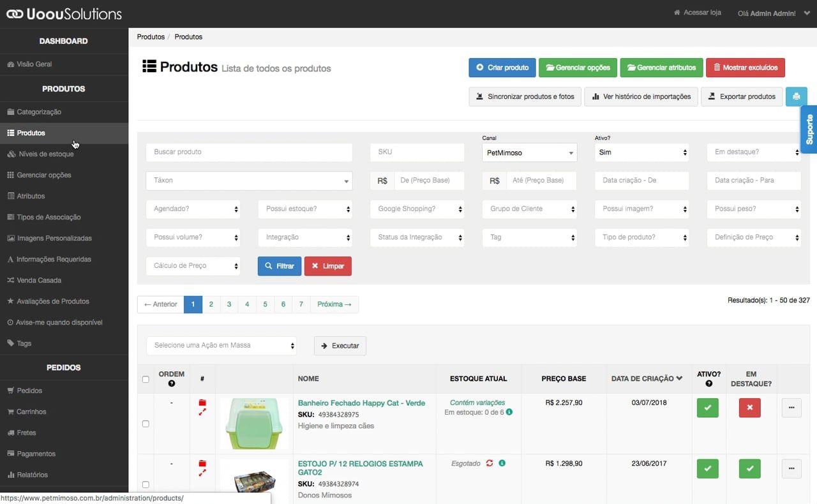The height and width of the screenshot is (504, 817).
Task: Click the red expand arrows icon in Banheiro Fechado row
Action: [x=202, y=413]
